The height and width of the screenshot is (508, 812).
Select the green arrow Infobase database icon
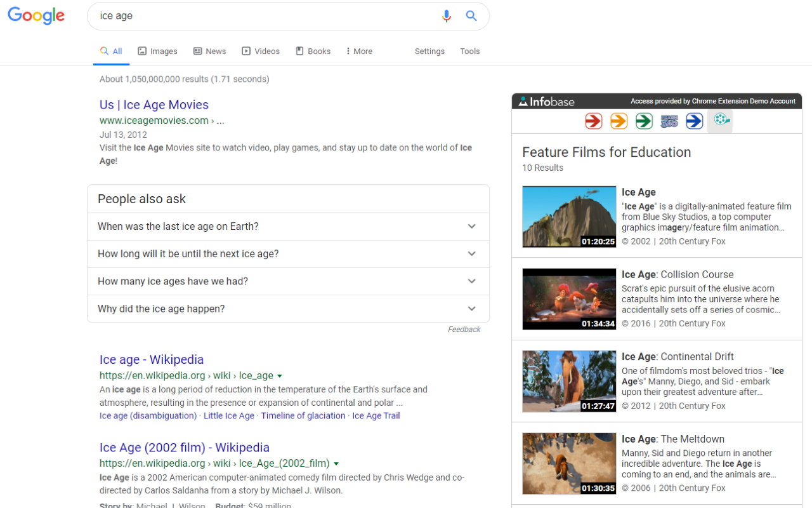click(x=644, y=121)
